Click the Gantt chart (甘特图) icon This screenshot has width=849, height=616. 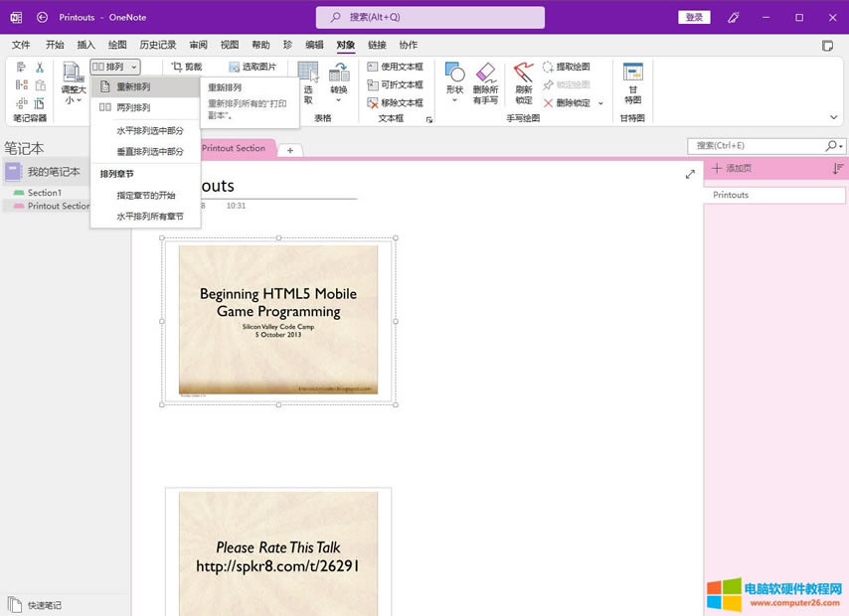(632, 74)
